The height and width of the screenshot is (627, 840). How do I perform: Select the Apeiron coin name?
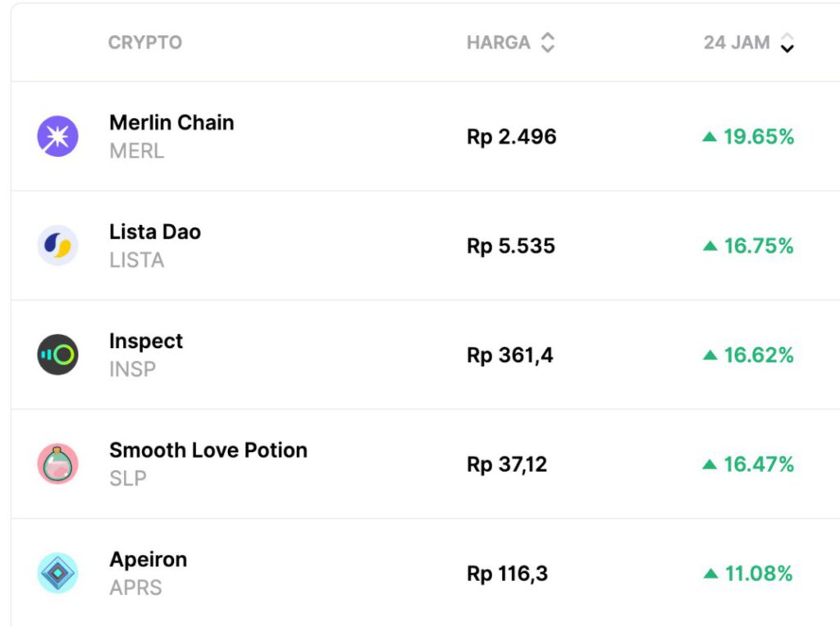point(148,560)
